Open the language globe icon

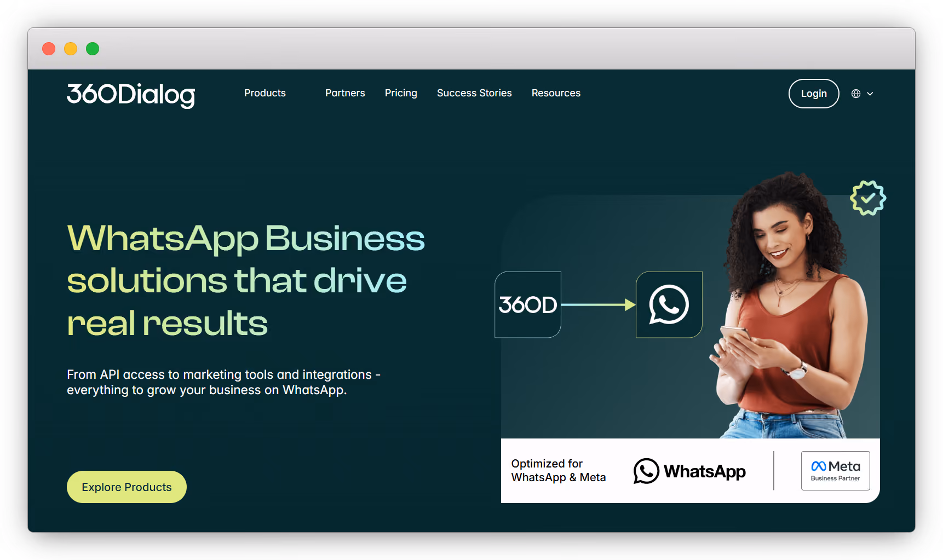point(856,94)
